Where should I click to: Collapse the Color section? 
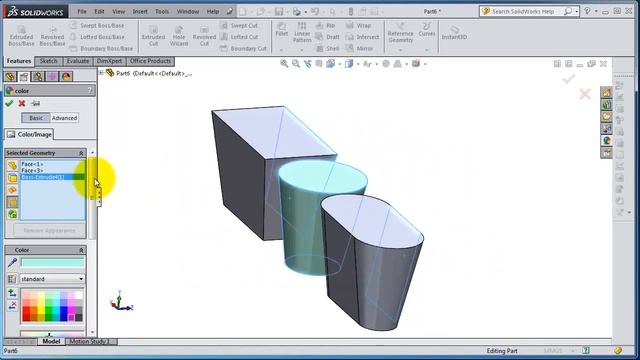pyautogui.click(x=81, y=250)
